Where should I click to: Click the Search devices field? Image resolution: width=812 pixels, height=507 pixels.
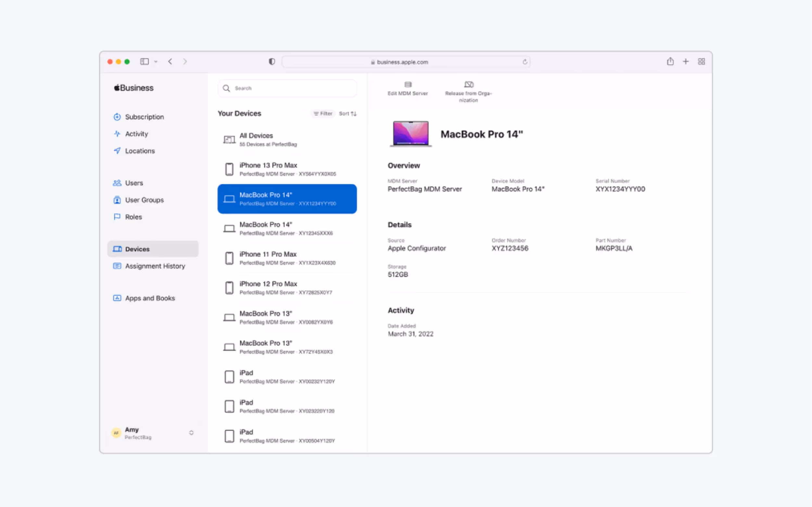tap(287, 88)
